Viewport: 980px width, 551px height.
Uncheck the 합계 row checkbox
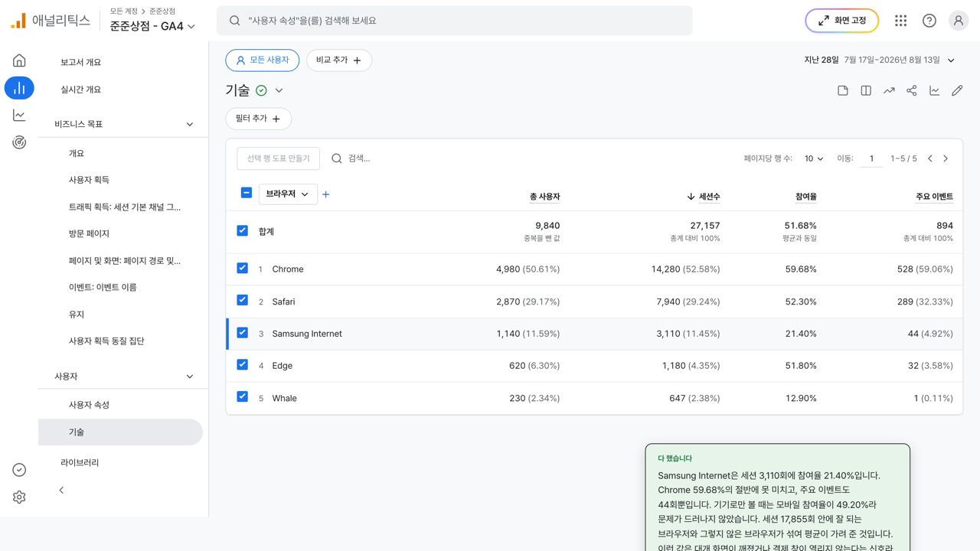[243, 230]
